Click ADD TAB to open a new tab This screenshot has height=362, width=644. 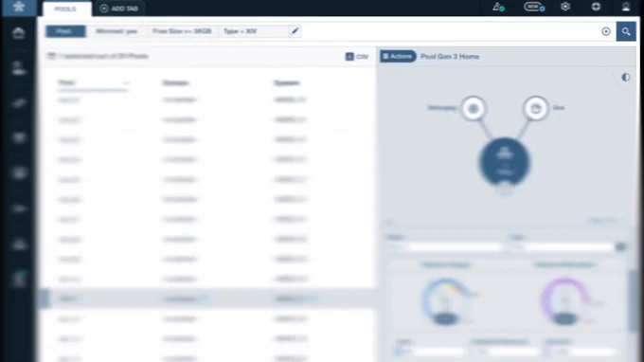(119, 9)
